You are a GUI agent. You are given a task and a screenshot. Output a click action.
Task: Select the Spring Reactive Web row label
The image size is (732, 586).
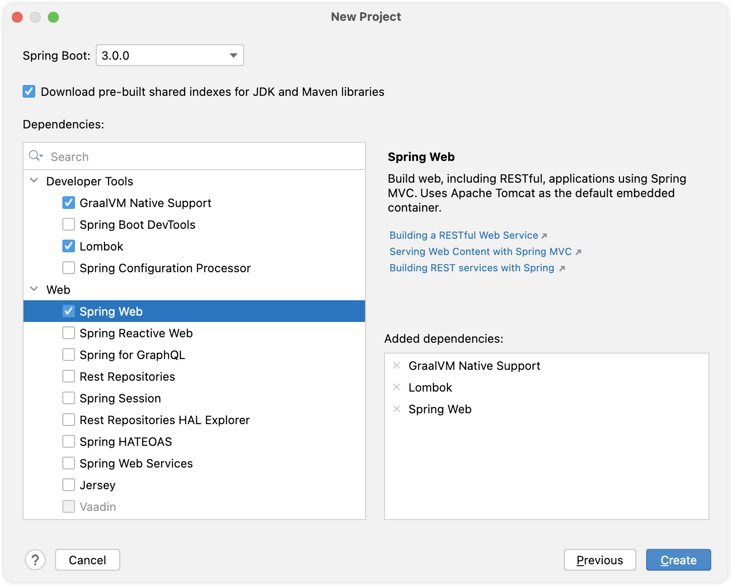pos(136,333)
